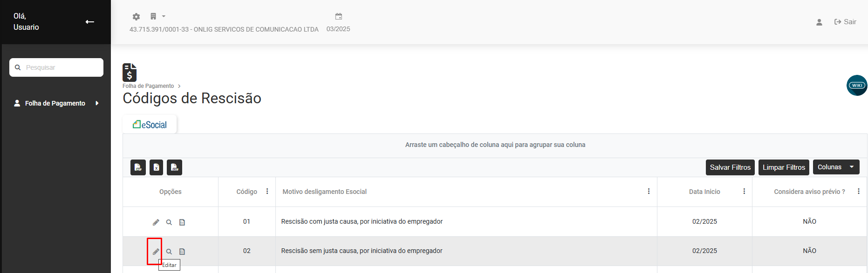Edit rescission code 02 with pencil icon
Screen dimensions: 868x273
(156, 252)
